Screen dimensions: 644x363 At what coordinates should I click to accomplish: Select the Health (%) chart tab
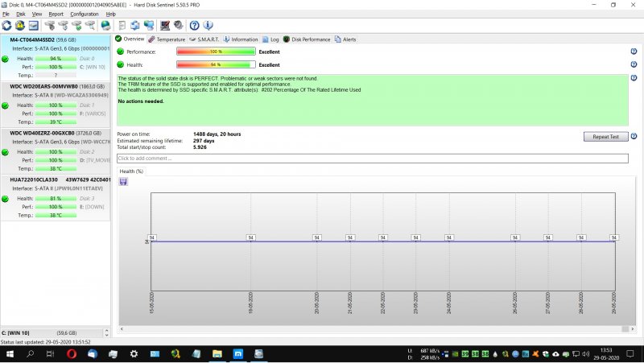(x=131, y=171)
